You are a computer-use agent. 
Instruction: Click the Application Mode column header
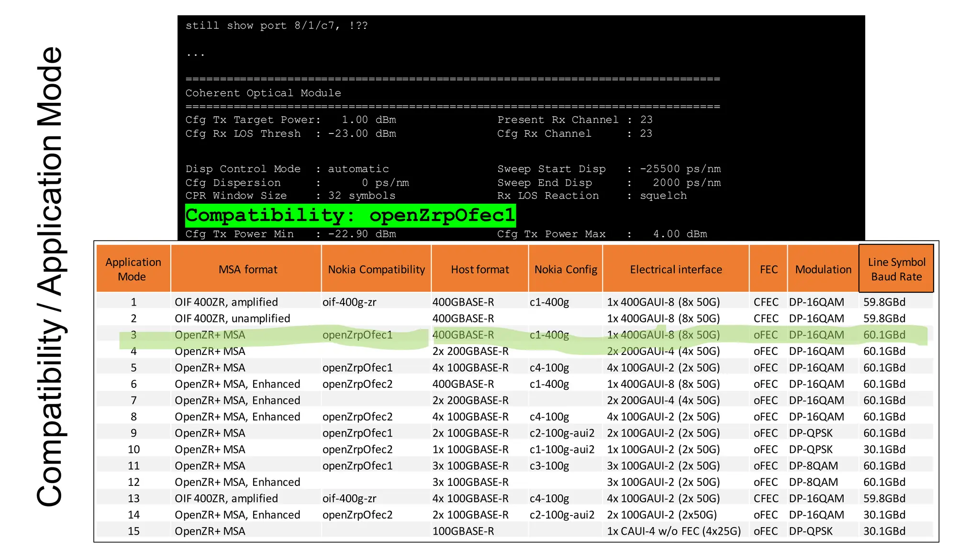click(133, 269)
